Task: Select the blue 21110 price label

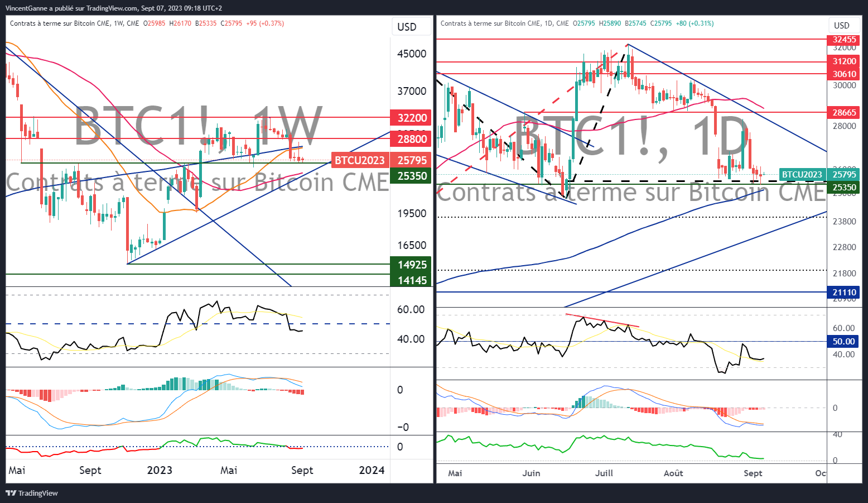Action: pos(844,293)
